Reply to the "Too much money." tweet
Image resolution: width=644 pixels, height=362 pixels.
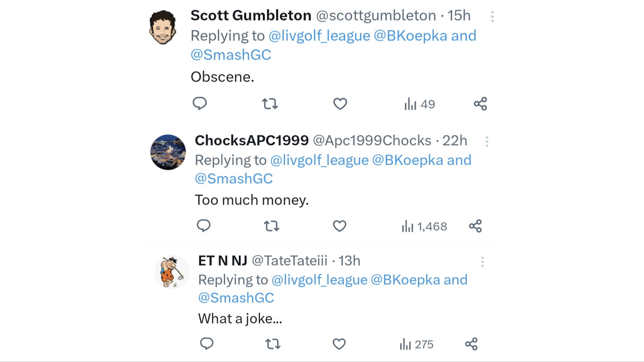pos(204,226)
